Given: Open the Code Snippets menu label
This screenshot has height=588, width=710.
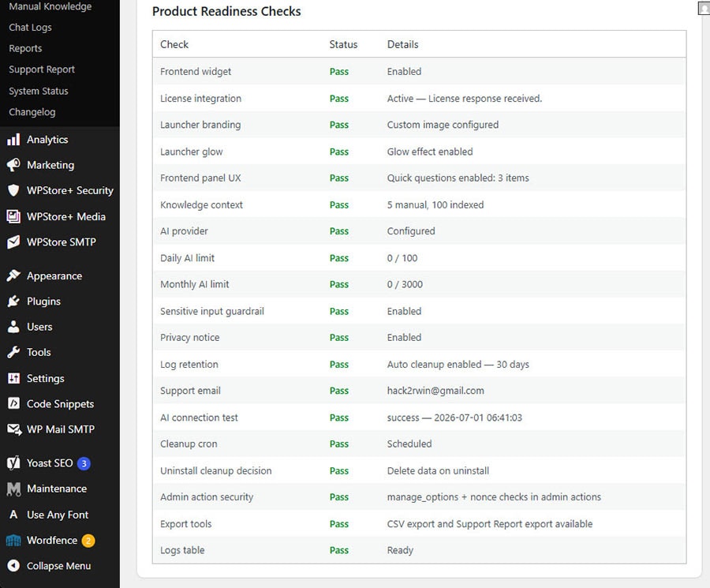Looking at the screenshot, I should tap(60, 403).
